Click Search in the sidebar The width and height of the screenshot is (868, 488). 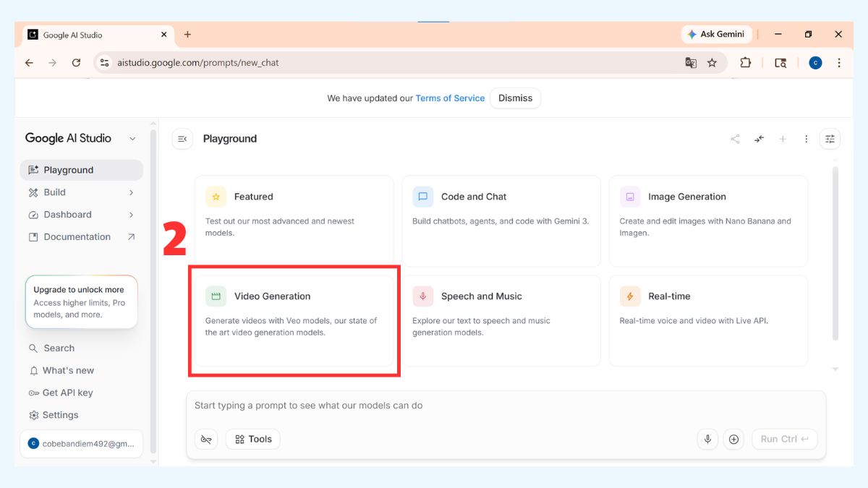(81, 348)
